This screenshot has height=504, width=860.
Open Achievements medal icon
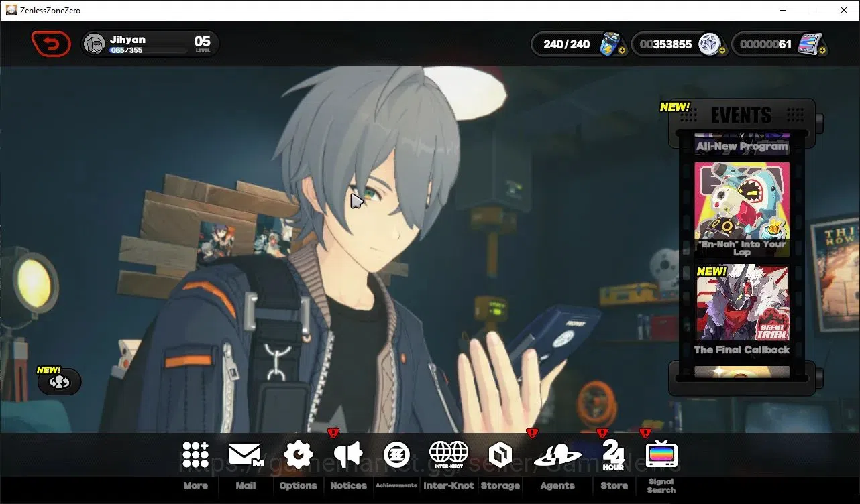click(396, 455)
